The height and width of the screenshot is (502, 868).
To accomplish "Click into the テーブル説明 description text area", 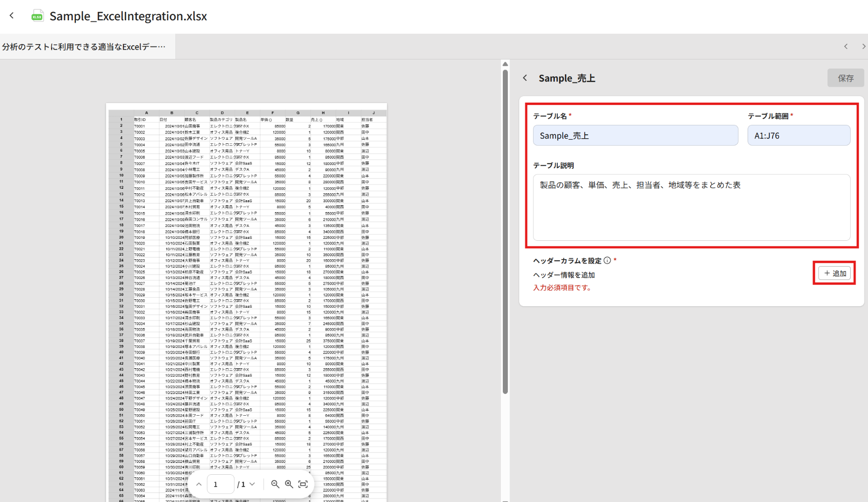I will tap(691, 207).
